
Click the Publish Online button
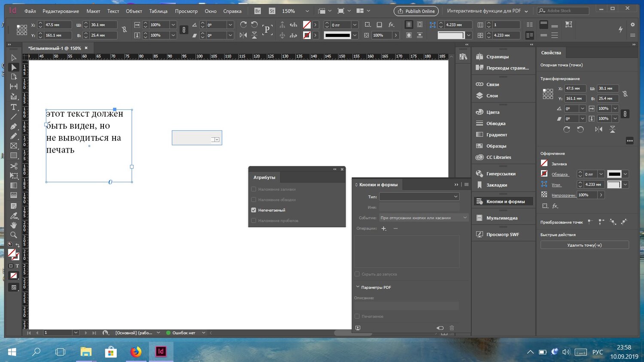[x=416, y=11]
